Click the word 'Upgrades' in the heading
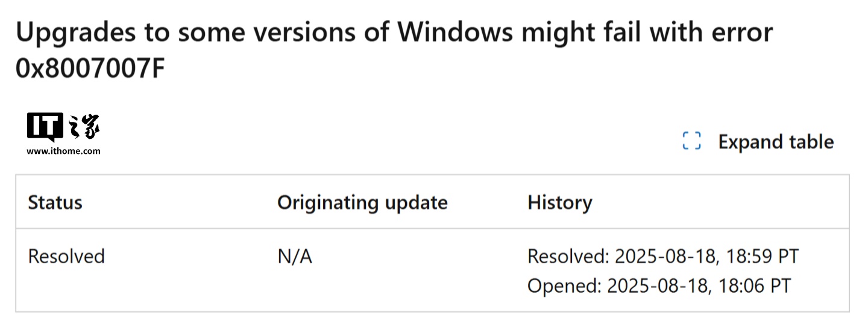The image size is (868, 326). pyautogui.click(x=84, y=33)
